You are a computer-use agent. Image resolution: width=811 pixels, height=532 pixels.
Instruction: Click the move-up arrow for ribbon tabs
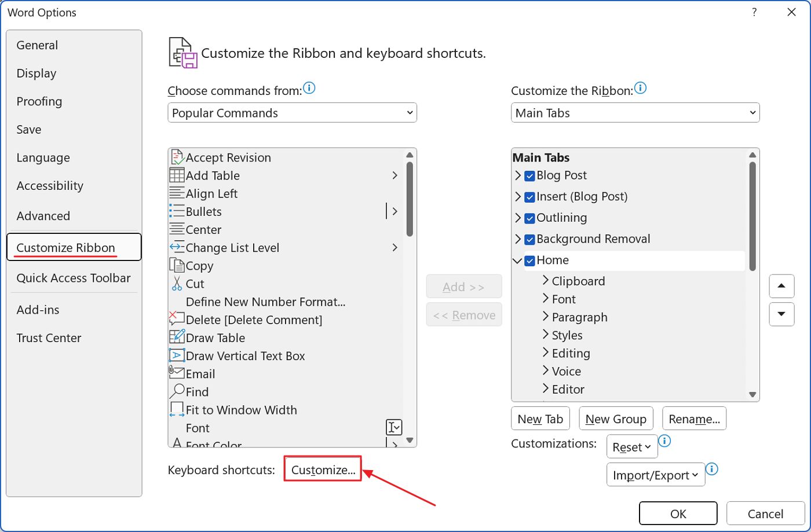tap(781, 286)
